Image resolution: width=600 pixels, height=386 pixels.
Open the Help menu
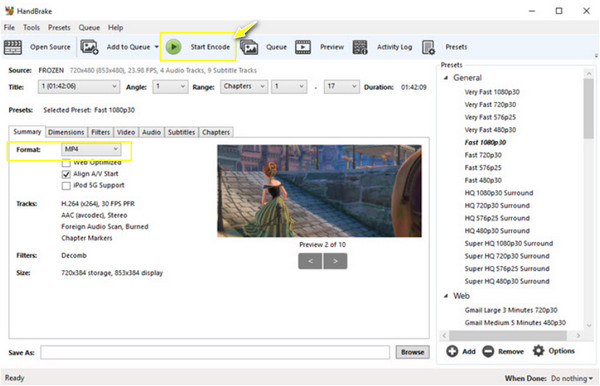(115, 28)
